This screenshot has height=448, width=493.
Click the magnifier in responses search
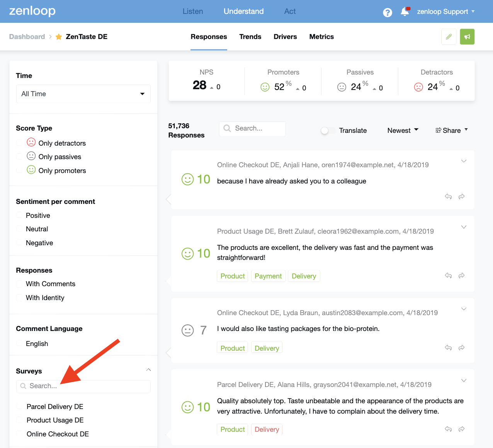227,128
